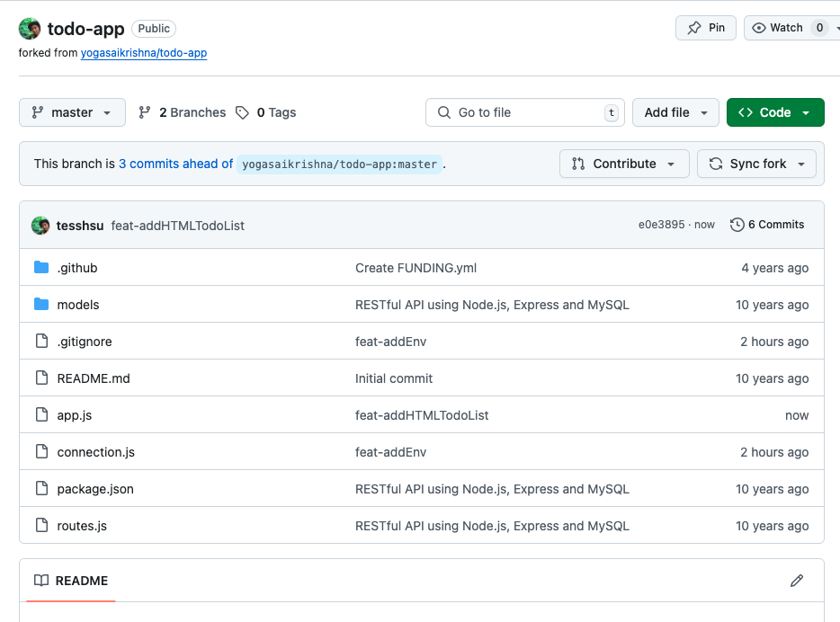The width and height of the screenshot is (840, 622).
Task: Click the repository owner avatar beside todo-app
Action: tap(30, 29)
